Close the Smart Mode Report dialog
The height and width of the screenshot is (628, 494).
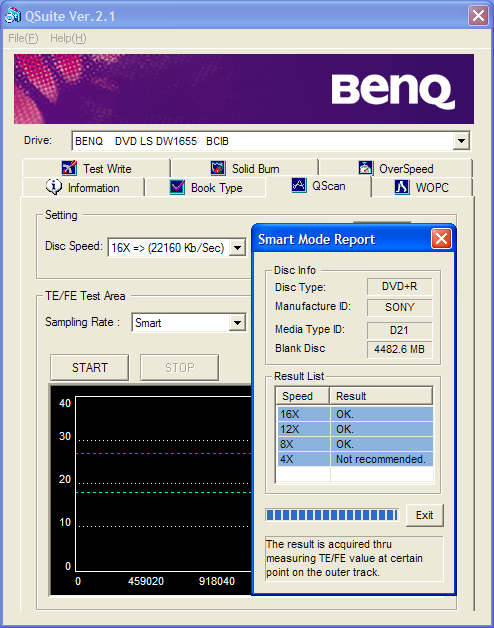pyautogui.click(x=442, y=239)
